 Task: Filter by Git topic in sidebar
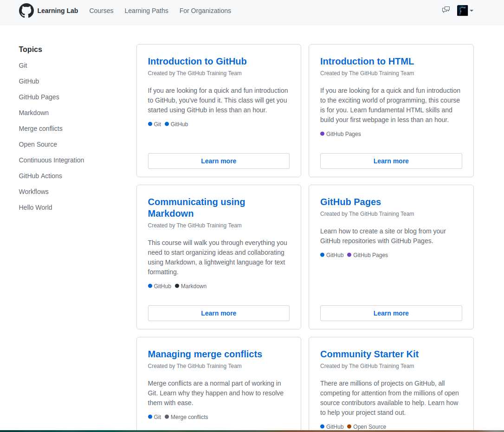point(23,65)
